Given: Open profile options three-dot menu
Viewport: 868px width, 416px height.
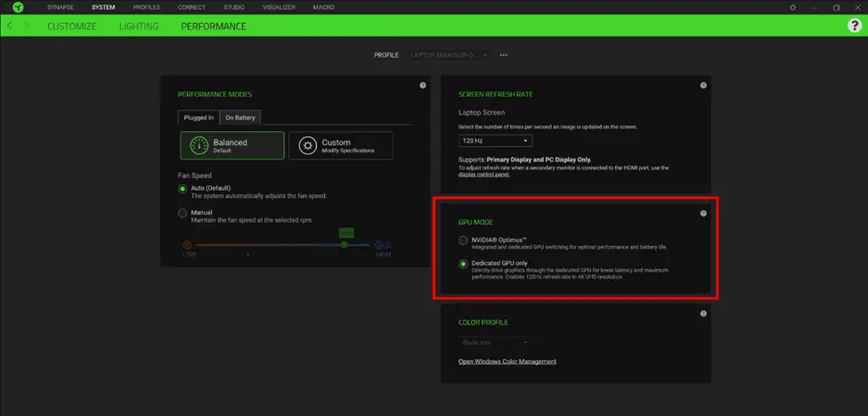Looking at the screenshot, I should click(504, 55).
